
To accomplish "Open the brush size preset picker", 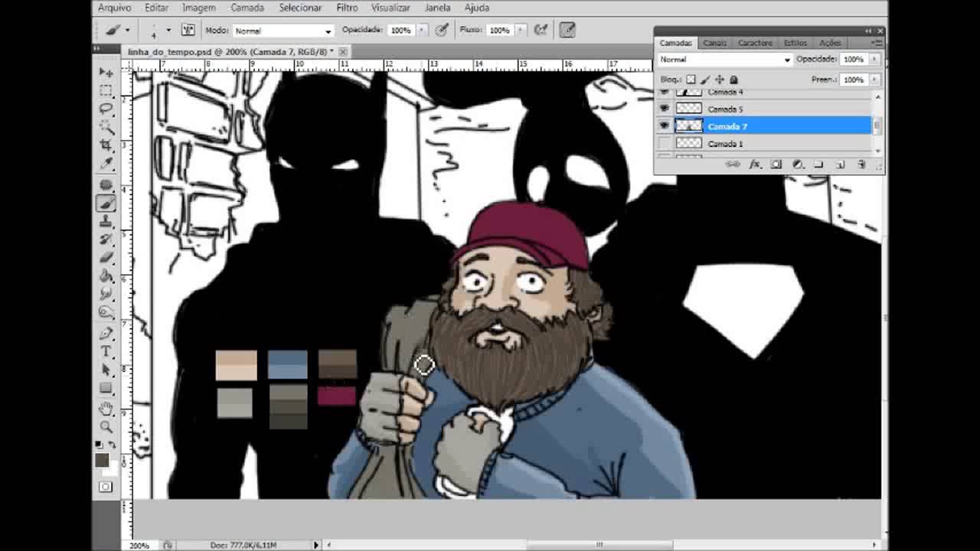I will [x=168, y=31].
